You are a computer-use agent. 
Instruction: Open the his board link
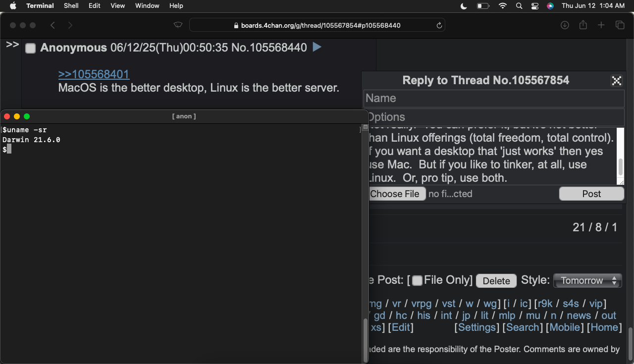(423, 315)
